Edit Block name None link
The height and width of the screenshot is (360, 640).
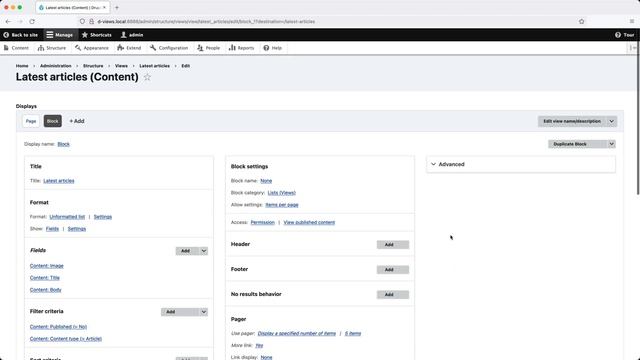pyautogui.click(x=266, y=181)
